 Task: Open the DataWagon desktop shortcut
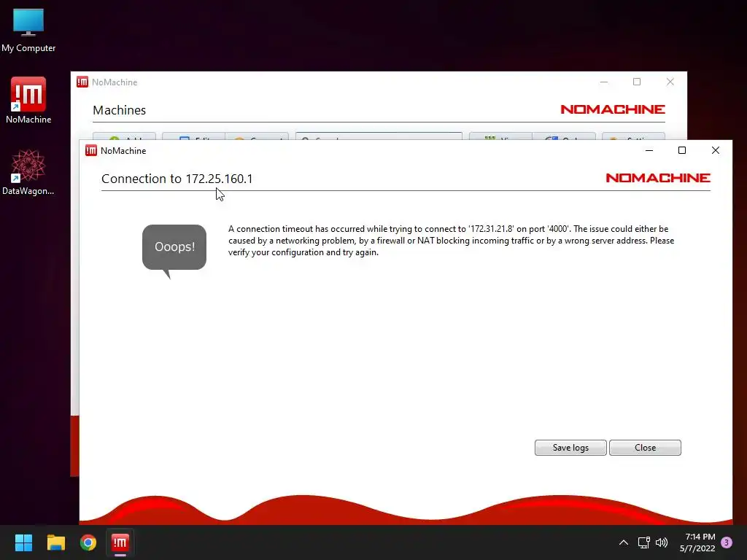[x=28, y=172]
